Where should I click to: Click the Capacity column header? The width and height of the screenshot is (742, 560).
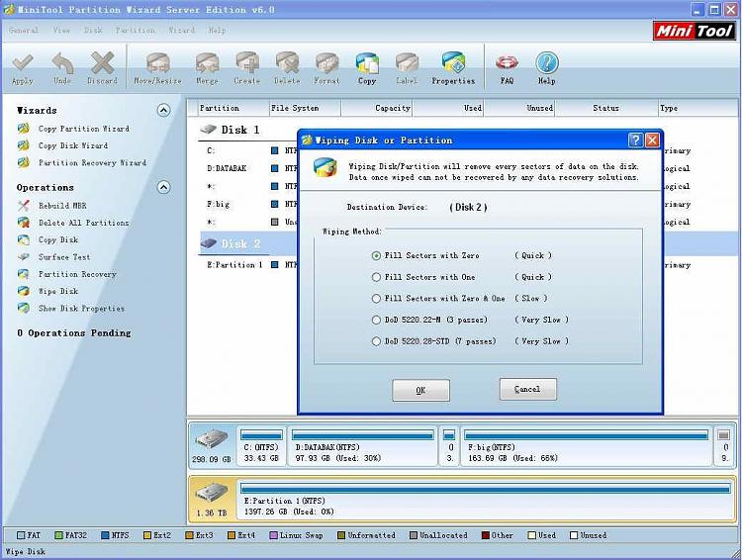tap(376, 108)
